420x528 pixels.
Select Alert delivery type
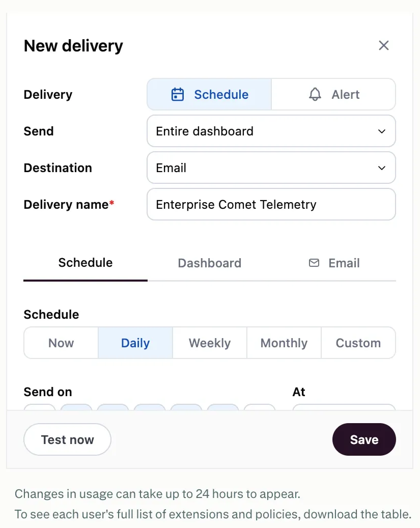[x=333, y=95]
